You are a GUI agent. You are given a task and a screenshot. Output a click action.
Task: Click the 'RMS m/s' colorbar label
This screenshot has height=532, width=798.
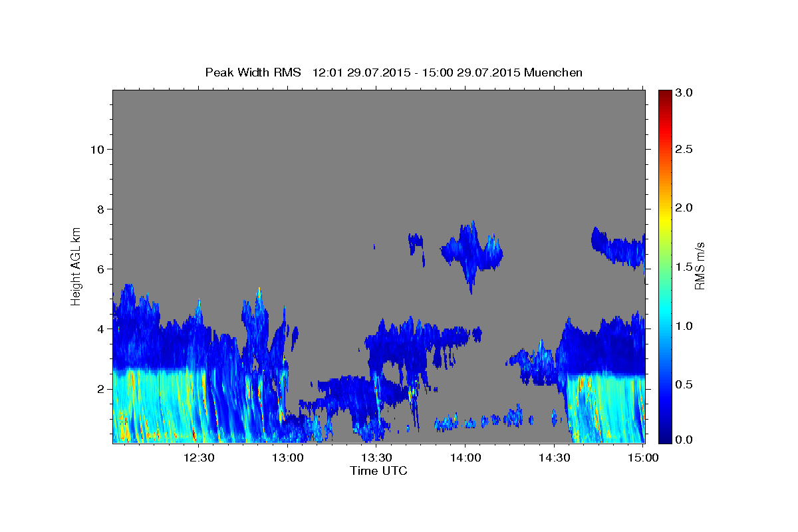[x=700, y=265]
